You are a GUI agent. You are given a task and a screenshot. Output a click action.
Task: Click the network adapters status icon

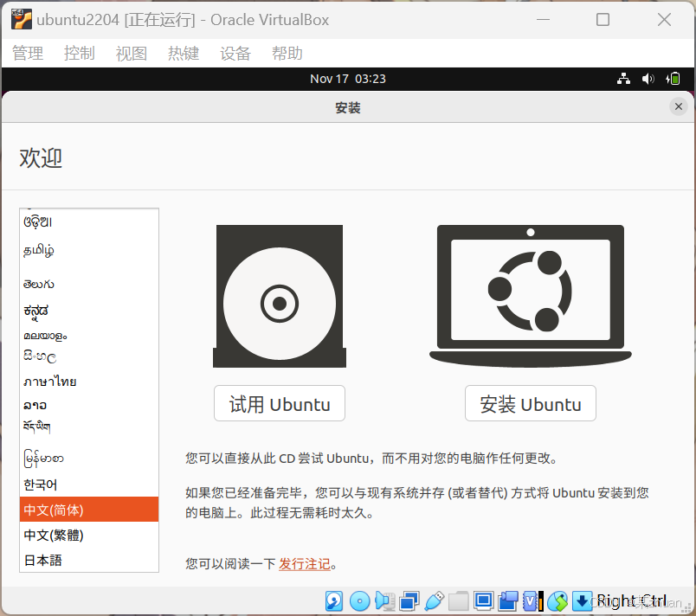tap(409, 601)
